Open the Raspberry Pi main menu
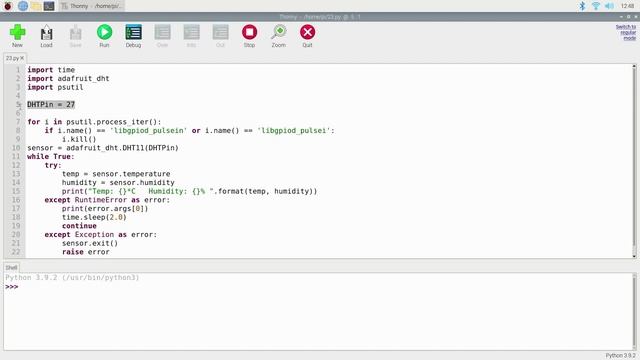 pyautogui.click(x=8, y=6)
